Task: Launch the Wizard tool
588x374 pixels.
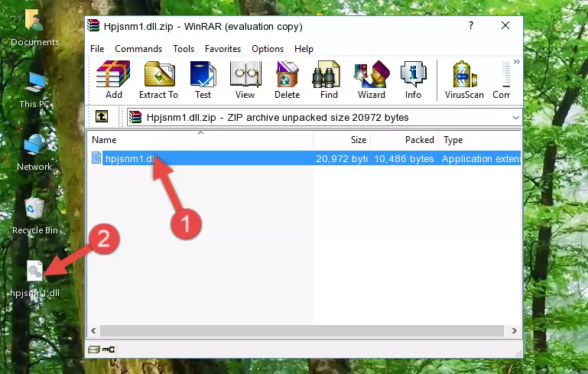Action: 372,80
